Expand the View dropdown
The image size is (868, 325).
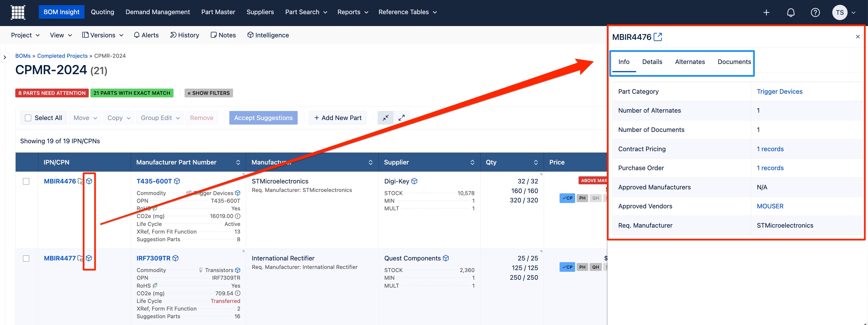click(x=61, y=35)
